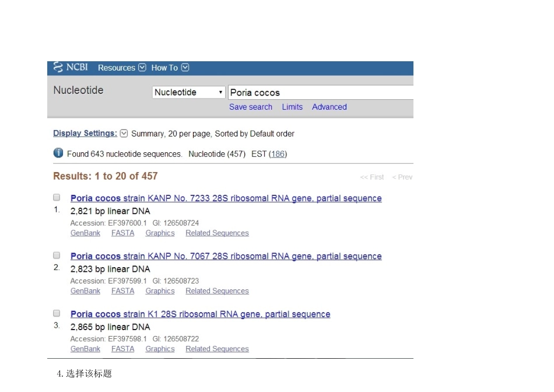554x392 pixels.
Task: Click the Save search link
Action: [251, 107]
